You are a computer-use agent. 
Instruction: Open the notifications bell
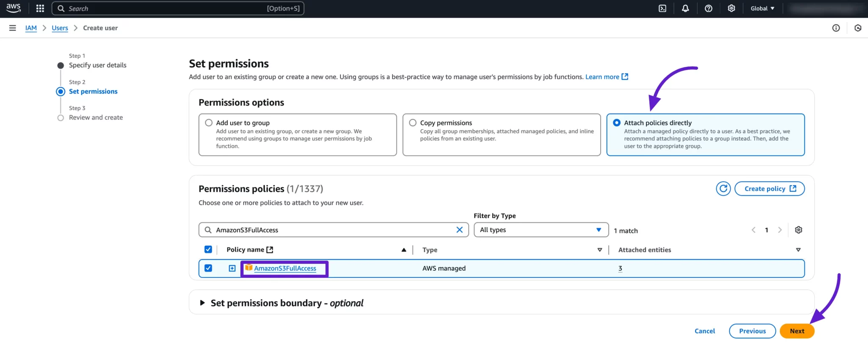coord(685,8)
